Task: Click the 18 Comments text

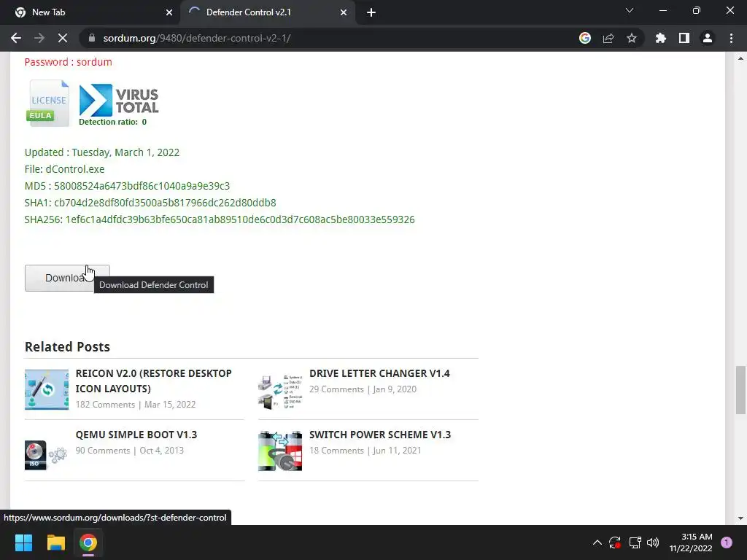Action: click(x=336, y=451)
